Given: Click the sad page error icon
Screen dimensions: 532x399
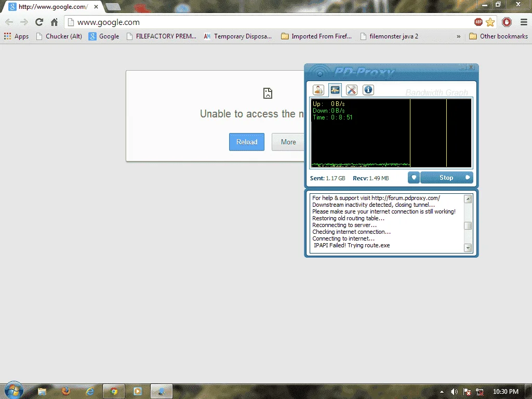Looking at the screenshot, I should 268,94.
